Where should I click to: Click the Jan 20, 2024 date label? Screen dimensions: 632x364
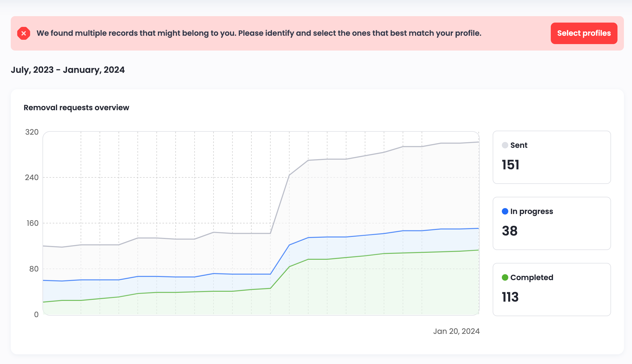pyautogui.click(x=456, y=331)
